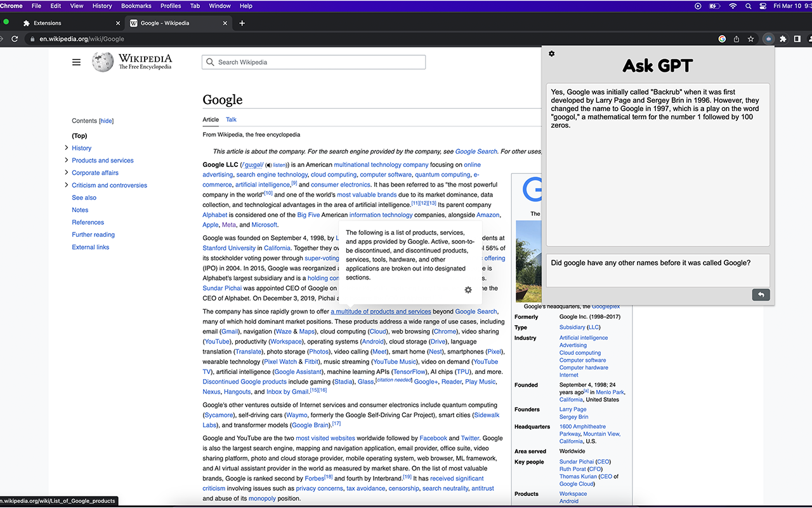The width and height of the screenshot is (812, 508).
Task: Open the History menu in menu bar
Action: pos(102,6)
